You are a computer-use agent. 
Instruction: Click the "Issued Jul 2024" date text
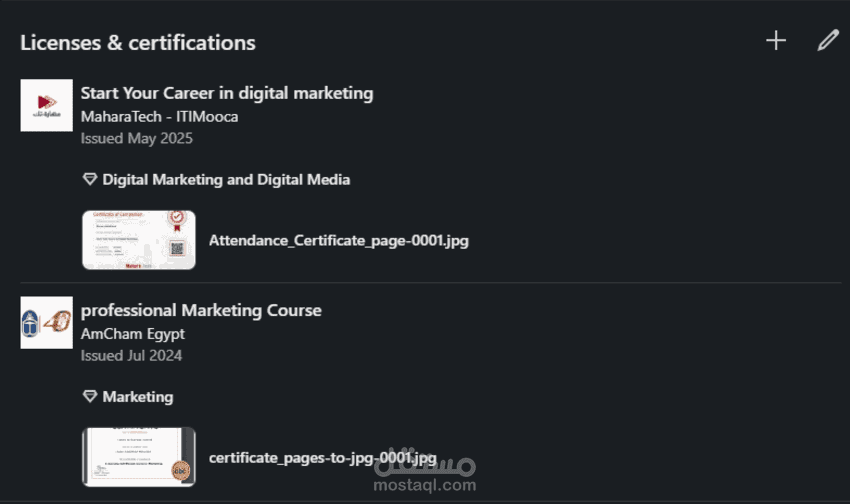pyautogui.click(x=132, y=355)
